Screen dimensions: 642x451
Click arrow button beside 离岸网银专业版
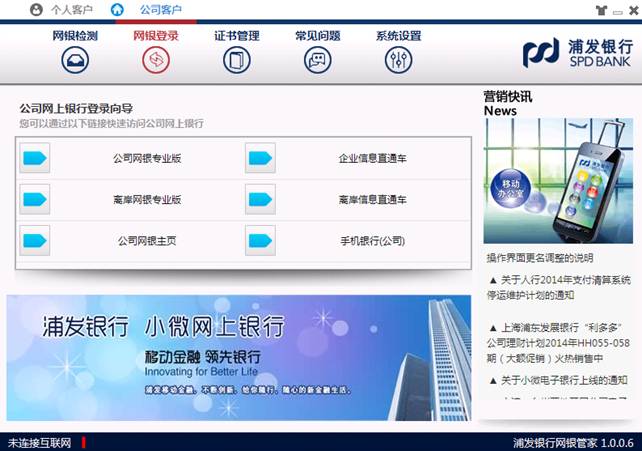[x=35, y=199]
